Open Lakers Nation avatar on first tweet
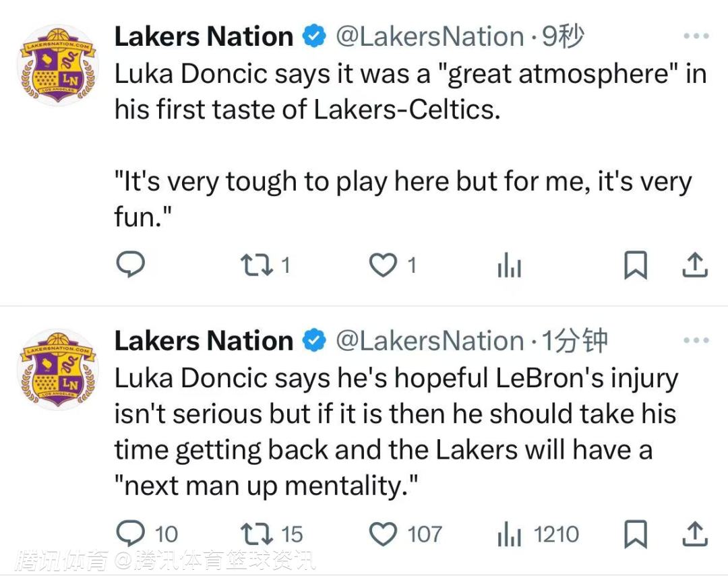 [57, 65]
